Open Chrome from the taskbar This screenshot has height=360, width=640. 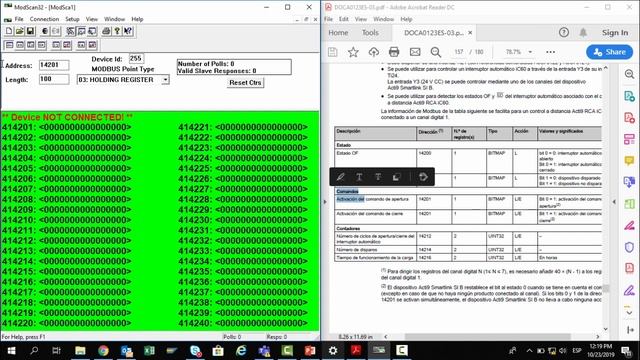[x=103, y=351]
